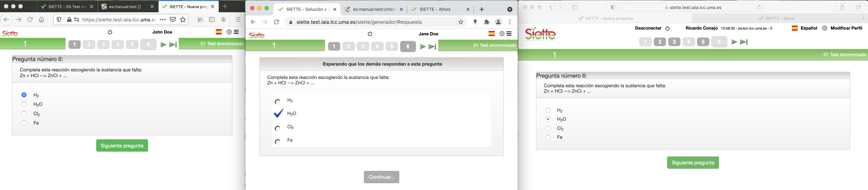Screen dimensions: 868x190
Task: Click the Firefox library icon
Action: click(201, 20)
